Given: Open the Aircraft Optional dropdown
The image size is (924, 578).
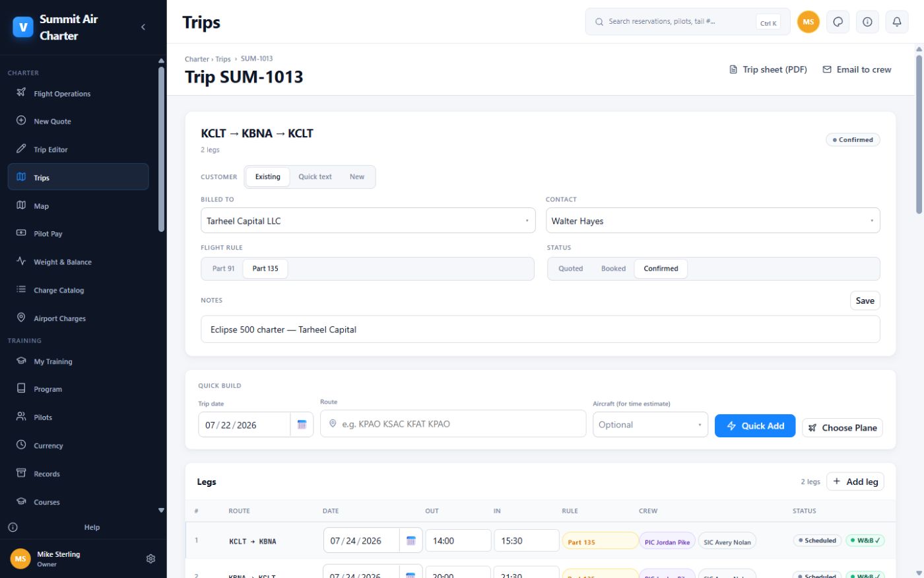Looking at the screenshot, I should pos(650,425).
